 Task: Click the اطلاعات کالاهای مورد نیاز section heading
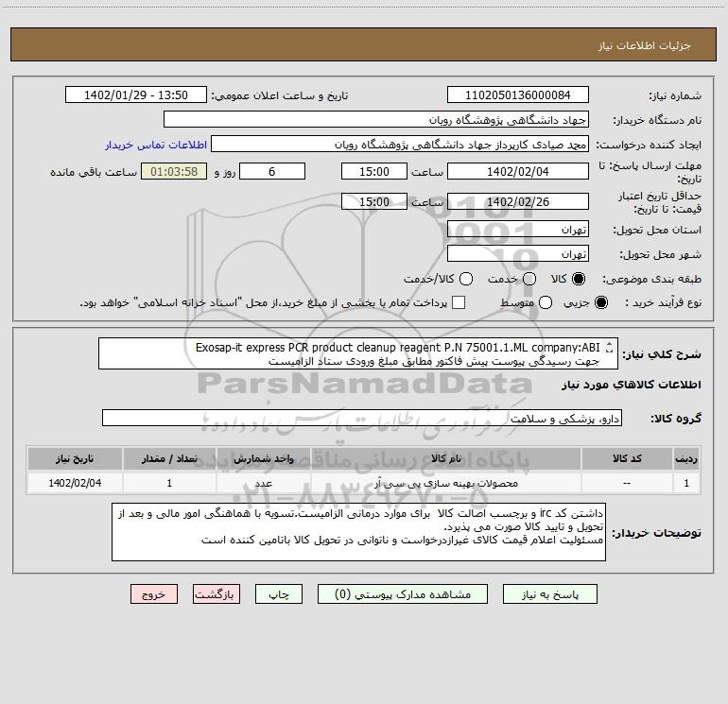pyautogui.click(x=632, y=385)
